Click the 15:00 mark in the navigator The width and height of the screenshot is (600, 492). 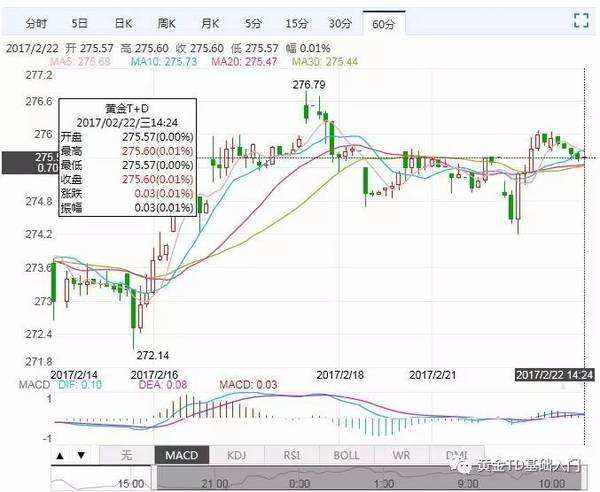tap(130, 484)
